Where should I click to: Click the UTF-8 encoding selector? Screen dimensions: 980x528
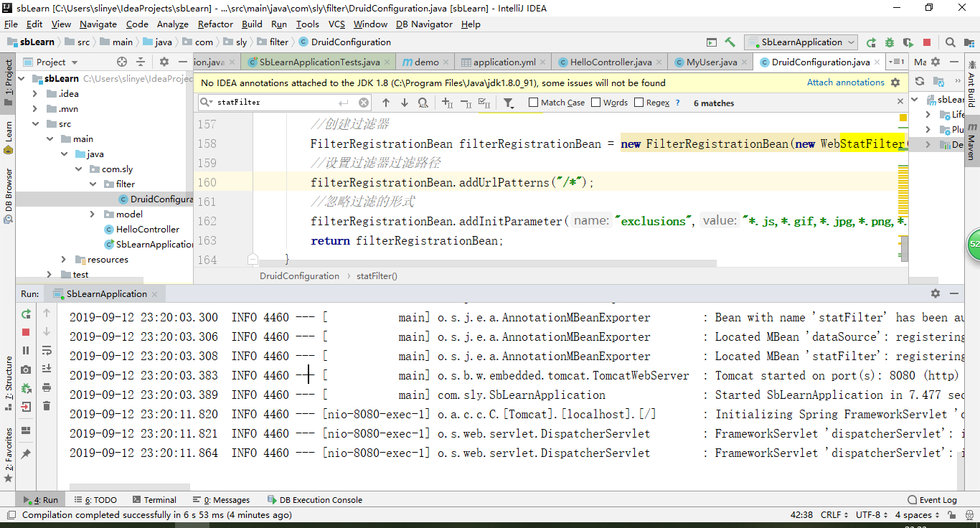tap(871, 515)
